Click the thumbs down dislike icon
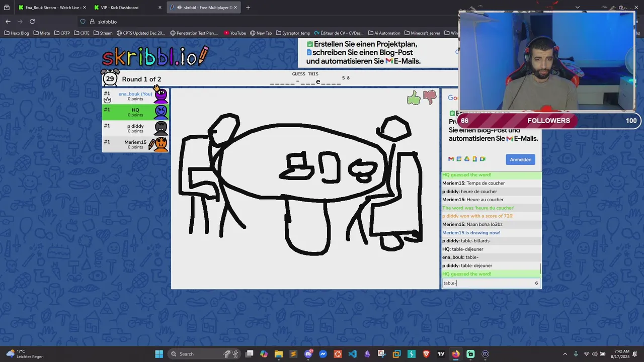Image resolution: width=644 pixels, height=362 pixels. [430, 97]
